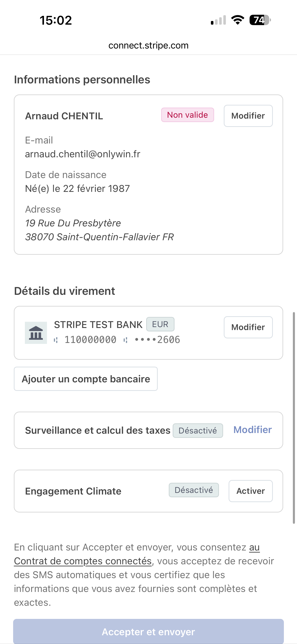Tap the cellular signal strength icon
Image resolution: width=297 pixels, height=644 pixels.
[218, 20]
